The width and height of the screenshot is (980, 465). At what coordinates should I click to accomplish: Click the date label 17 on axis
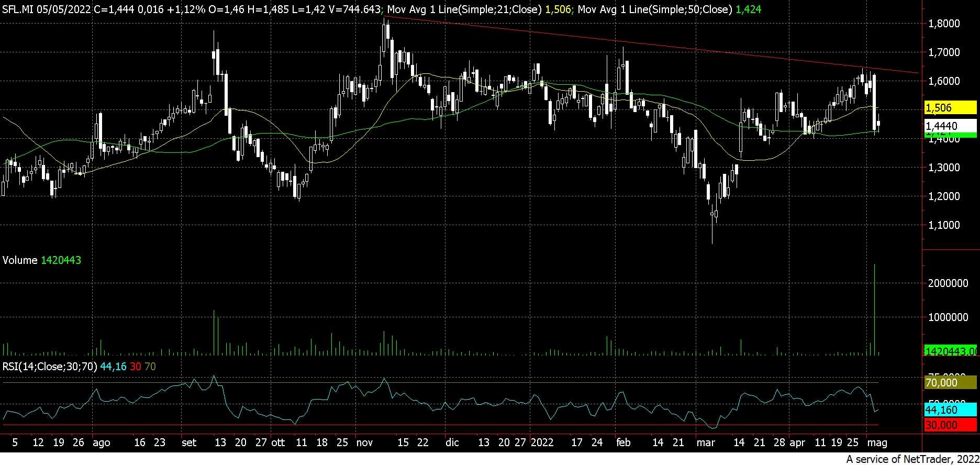576,442
